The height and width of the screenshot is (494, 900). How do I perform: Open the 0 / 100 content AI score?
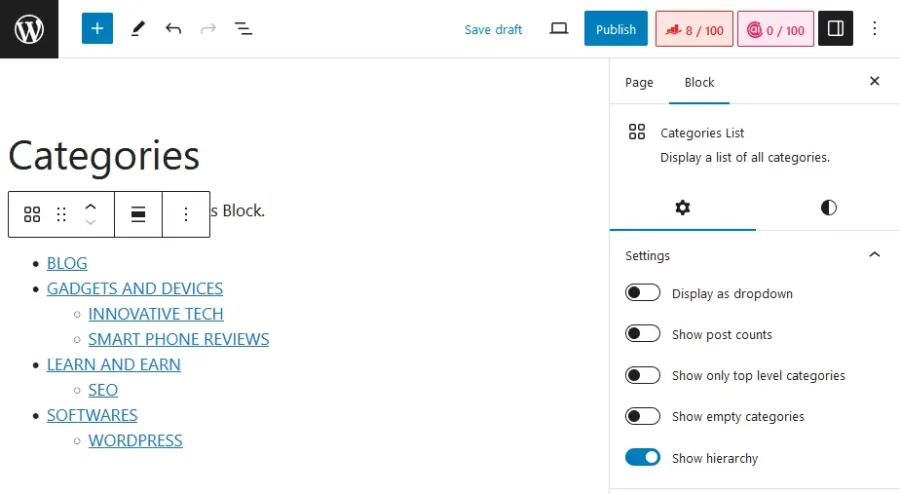775,29
